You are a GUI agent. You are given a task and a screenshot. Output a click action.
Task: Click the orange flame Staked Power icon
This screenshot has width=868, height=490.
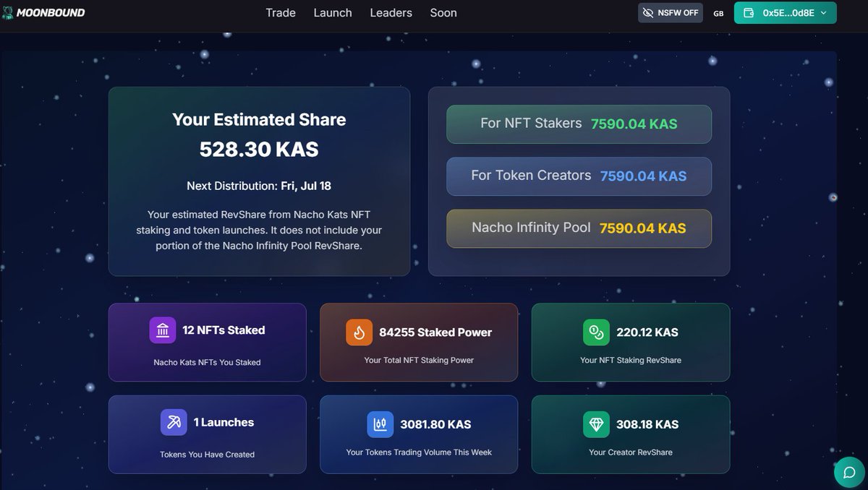[x=359, y=332]
